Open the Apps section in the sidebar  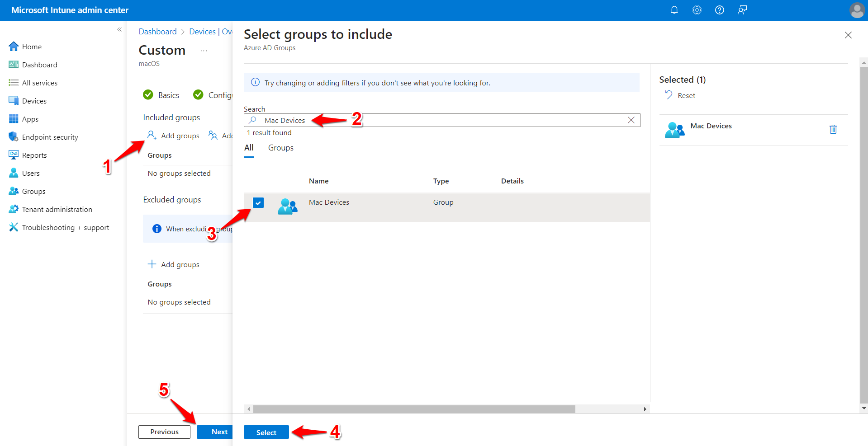tap(30, 118)
